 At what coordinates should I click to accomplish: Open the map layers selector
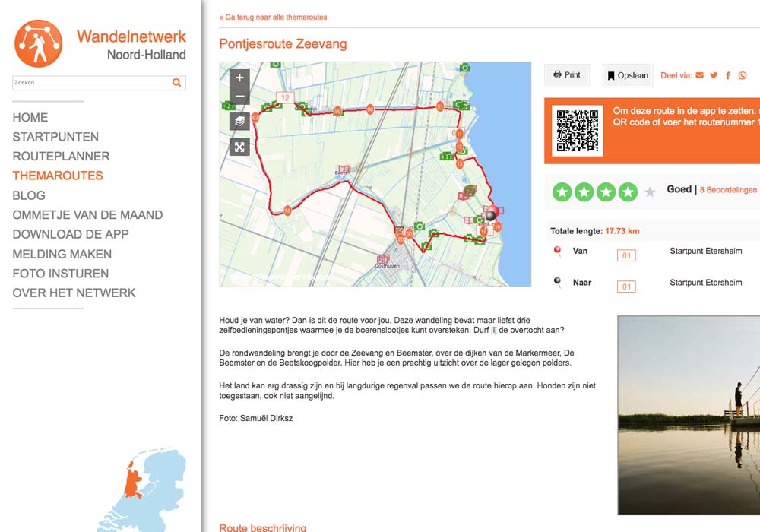click(239, 121)
